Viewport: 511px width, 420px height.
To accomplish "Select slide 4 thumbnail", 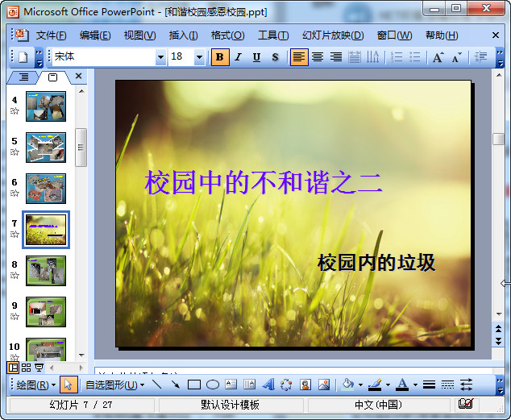I will pyautogui.click(x=46, y=106).
